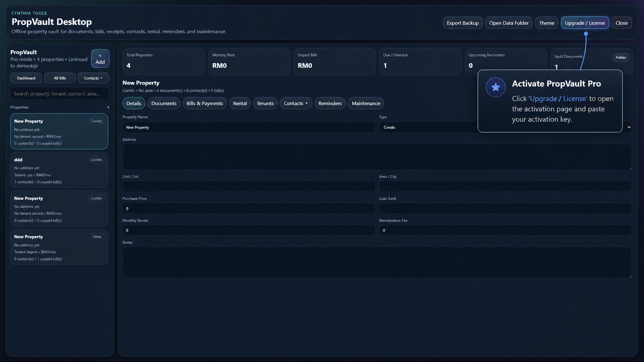Switch to the Rental tab
The height and width of the screenshot is (362, 644).
click(240, 103)
